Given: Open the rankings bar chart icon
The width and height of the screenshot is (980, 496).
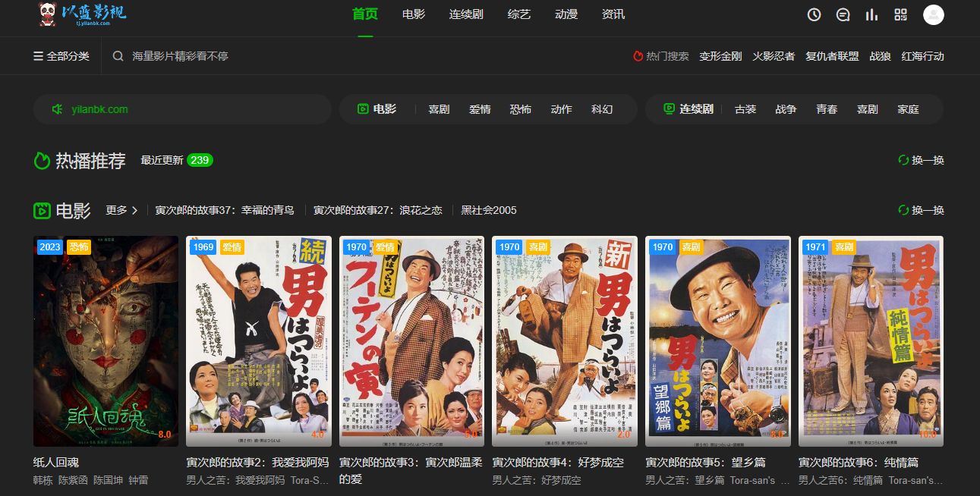Looking at the screenshot, I should [x=871, y=14].
